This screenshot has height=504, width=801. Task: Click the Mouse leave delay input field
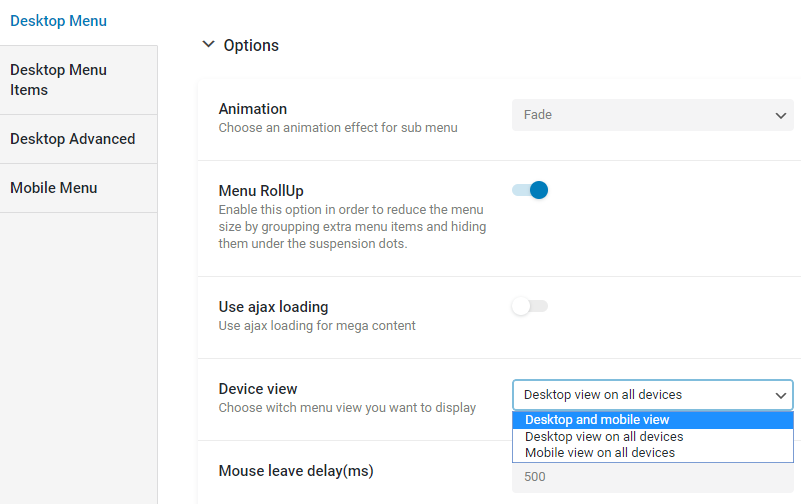coord(652,477)
